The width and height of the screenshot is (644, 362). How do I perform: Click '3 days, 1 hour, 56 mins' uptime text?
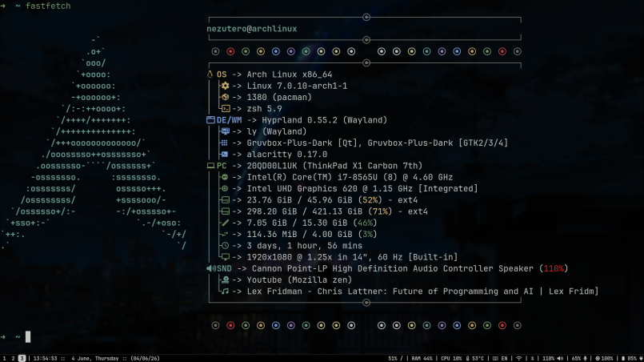tap(305, 246)
